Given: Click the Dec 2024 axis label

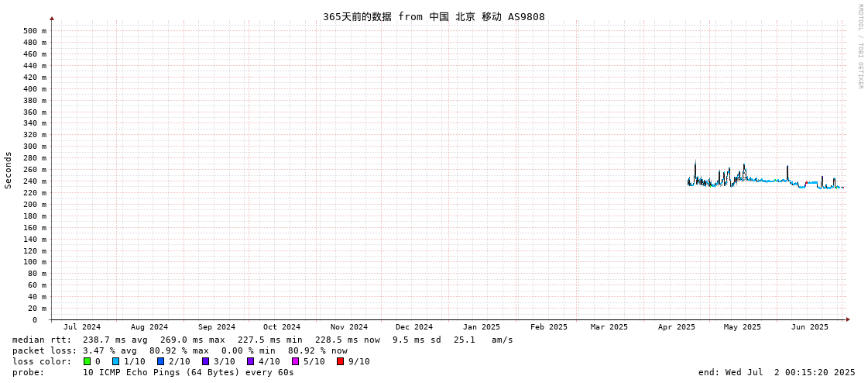Looking at the screenshot, I should tap(414, 327).
